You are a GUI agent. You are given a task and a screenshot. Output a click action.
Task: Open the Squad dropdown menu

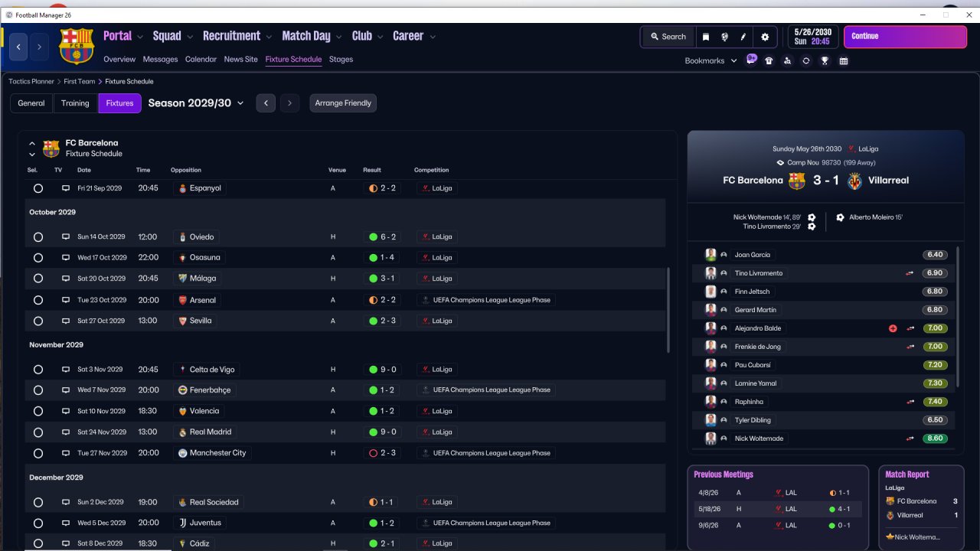[x=172, y=36]
